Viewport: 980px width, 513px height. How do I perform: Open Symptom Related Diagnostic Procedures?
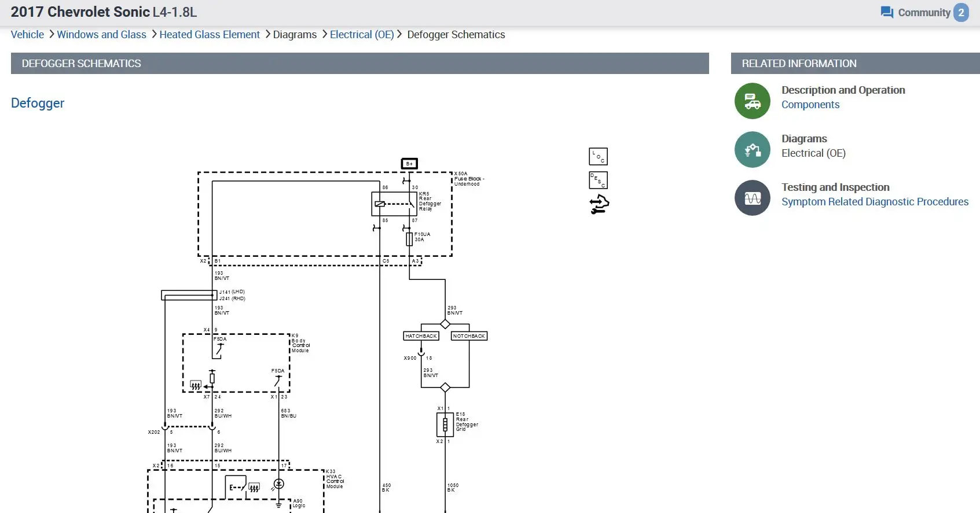click(875, 202)
